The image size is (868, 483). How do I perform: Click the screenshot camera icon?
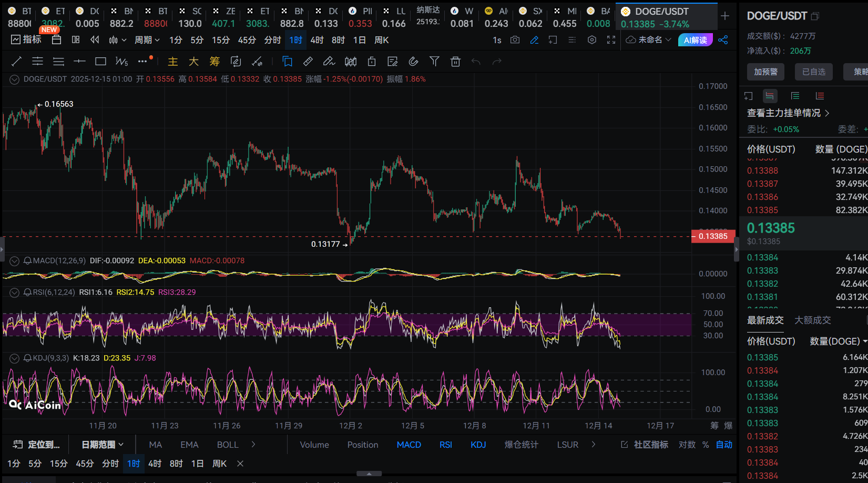(515, 40)
